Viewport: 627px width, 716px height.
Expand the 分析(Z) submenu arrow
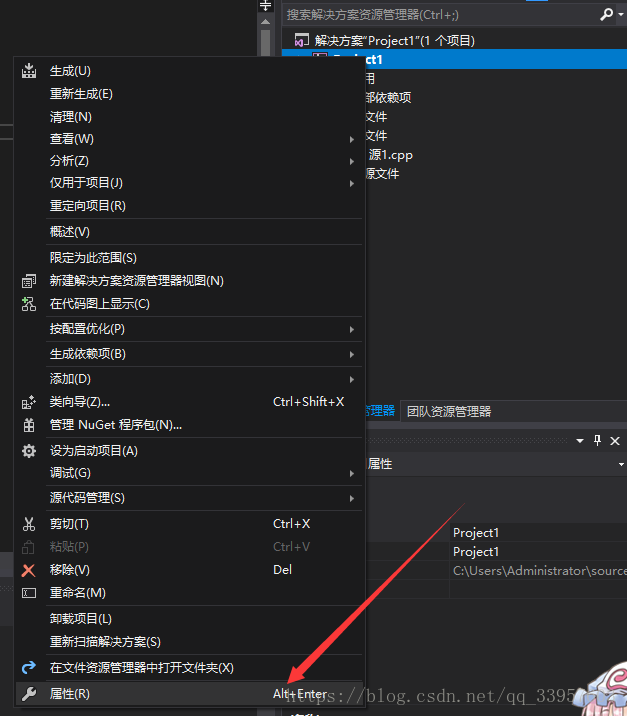coord(352,161)
